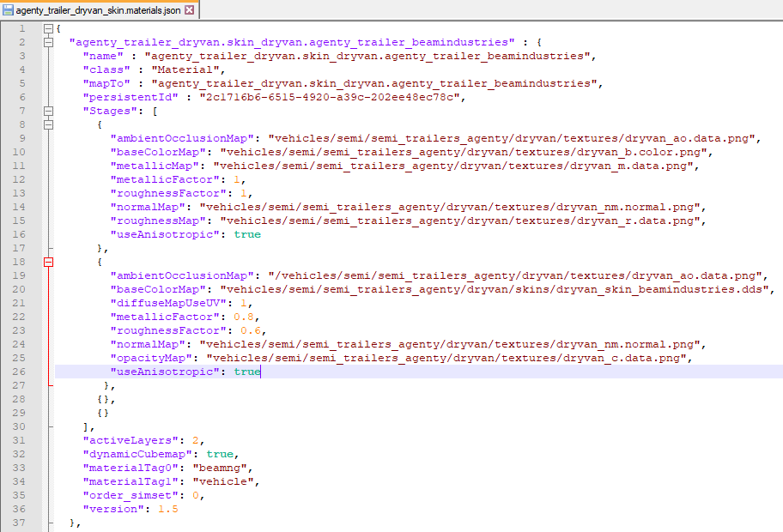
Task: Click metallicFactor value 1 on line 12
Action: coord(237,179)
